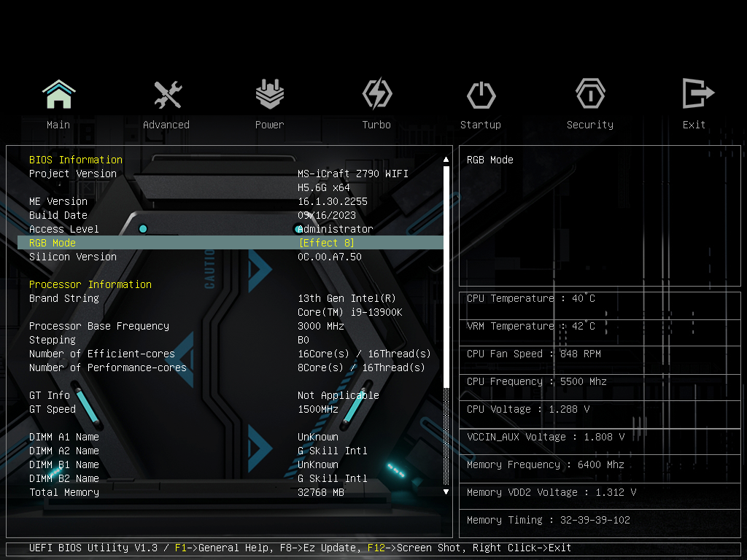Screen dimensions: 747x560
Task: Click the BIOS Information heading
Action: tap(76, 160)
